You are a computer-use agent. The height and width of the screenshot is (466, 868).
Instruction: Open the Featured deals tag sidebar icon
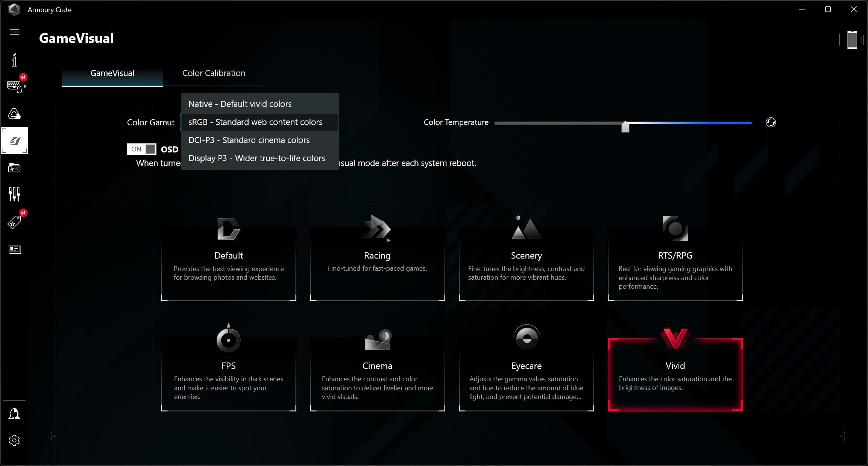point(14,222)
